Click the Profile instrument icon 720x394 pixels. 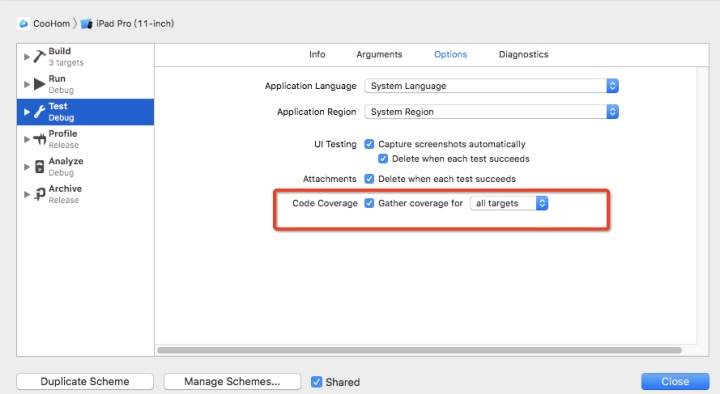(x=39, y=139)
